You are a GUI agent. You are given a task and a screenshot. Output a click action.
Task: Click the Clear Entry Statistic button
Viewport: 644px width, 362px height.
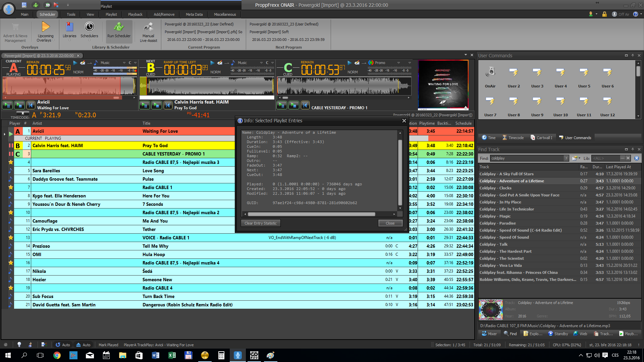coord(261,223)
